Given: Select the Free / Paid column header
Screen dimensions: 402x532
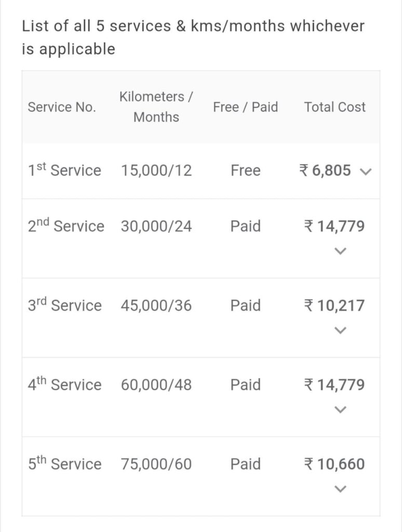Looking at the screenshot, I should 245,107.
